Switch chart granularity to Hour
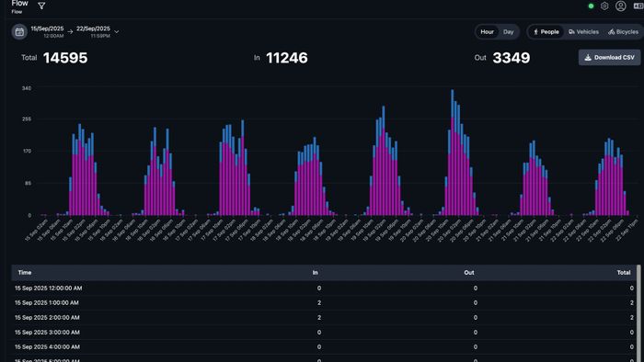 (x=487, y=32)
